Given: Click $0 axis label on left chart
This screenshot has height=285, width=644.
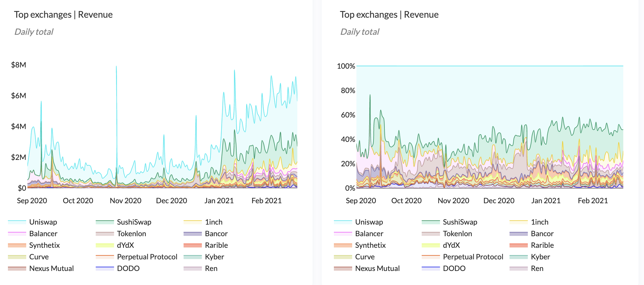Looking at the screenshot, I should [22, 188].
